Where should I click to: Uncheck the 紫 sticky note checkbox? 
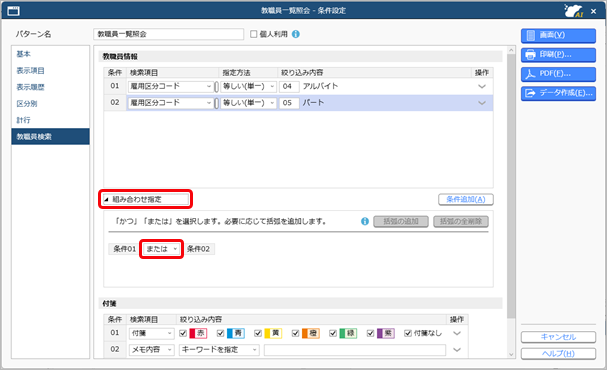click(370, 333)
